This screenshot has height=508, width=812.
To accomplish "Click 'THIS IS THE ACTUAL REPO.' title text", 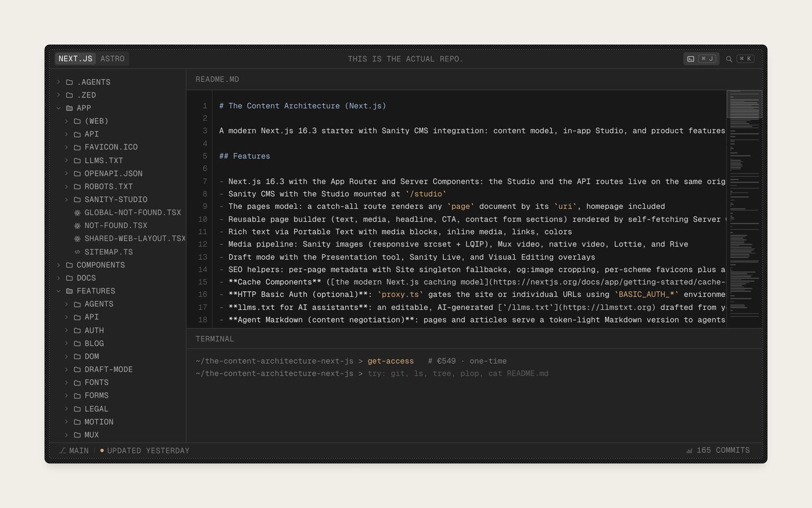I will click(405, 59).
